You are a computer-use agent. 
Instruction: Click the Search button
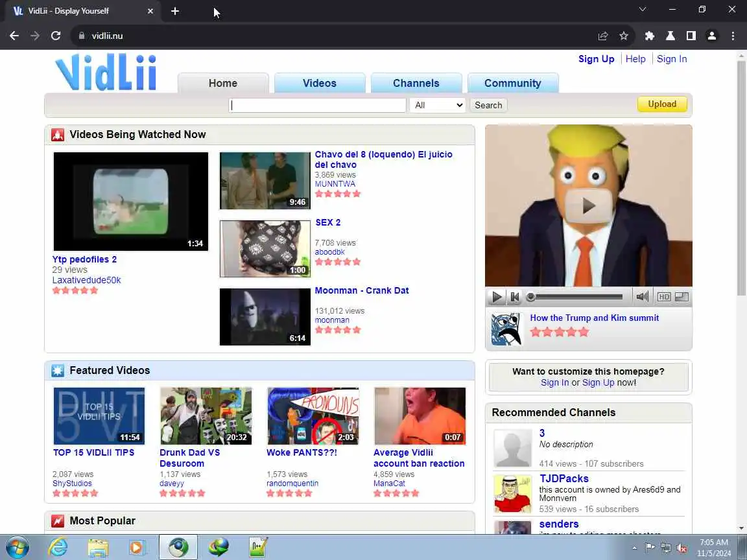[488, 105]
